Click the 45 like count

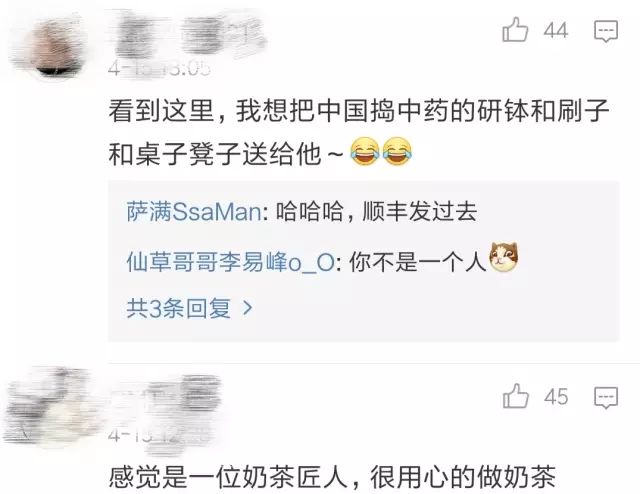click(556, 397)
